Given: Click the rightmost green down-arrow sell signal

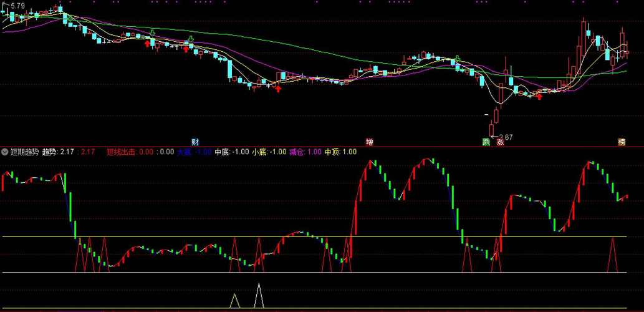Looking at the screenshot, I should (x=458, y=59).
